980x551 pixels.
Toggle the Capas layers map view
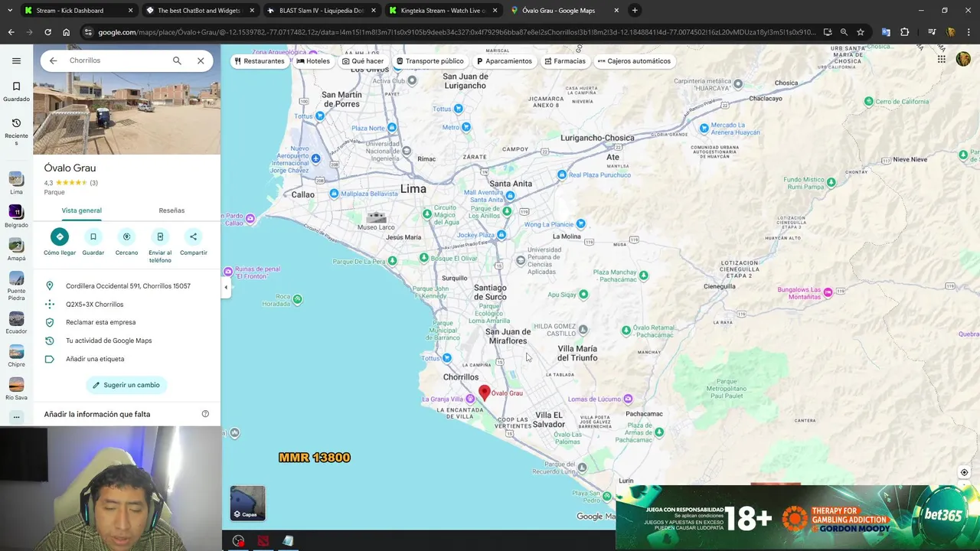(x=247, y=503)
